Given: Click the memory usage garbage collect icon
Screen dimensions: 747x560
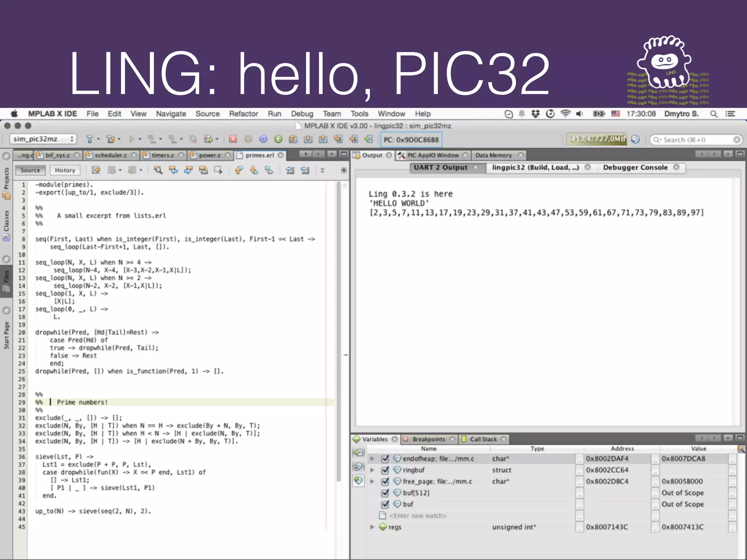Looking at the screenshot, I should (635, 139).
